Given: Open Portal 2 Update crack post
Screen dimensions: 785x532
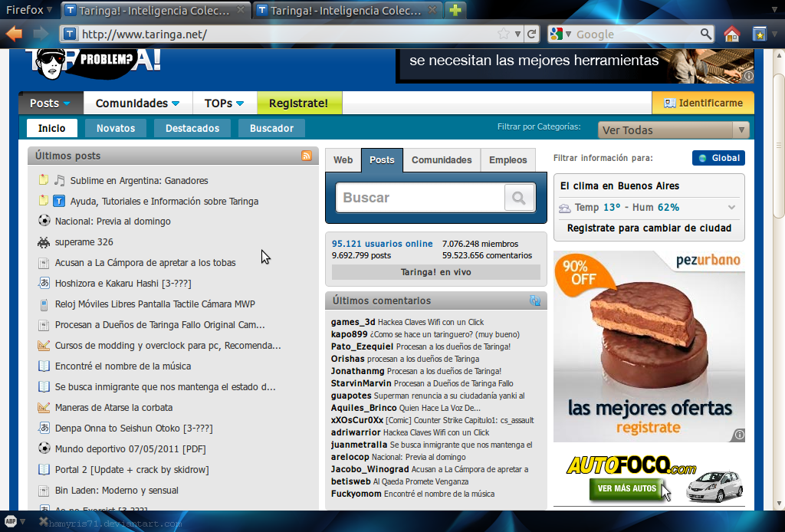Looking at the screenshot, I should click(x=132, y=469).
